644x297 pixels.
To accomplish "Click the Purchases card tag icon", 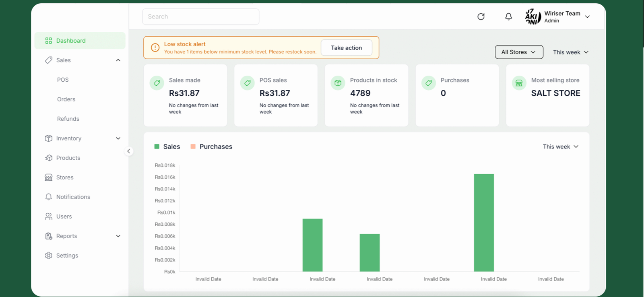I will pos(428,83).
